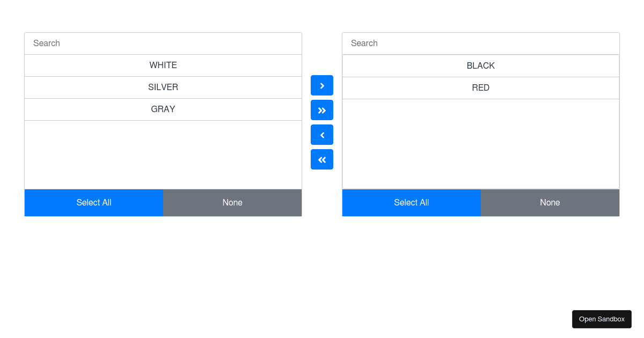Image resolution: width=644 pixels, height=338 pixels.
Task: Click None under the right list
Action: (x=550, y=202)
